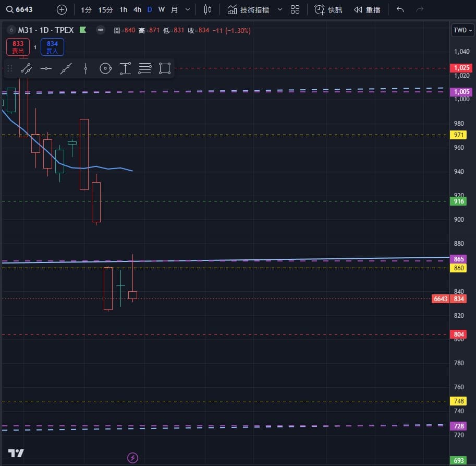Click the 6643 symbol search field
Image resolution: width=476 pixels, height=466 pixels.
[26, 9]
